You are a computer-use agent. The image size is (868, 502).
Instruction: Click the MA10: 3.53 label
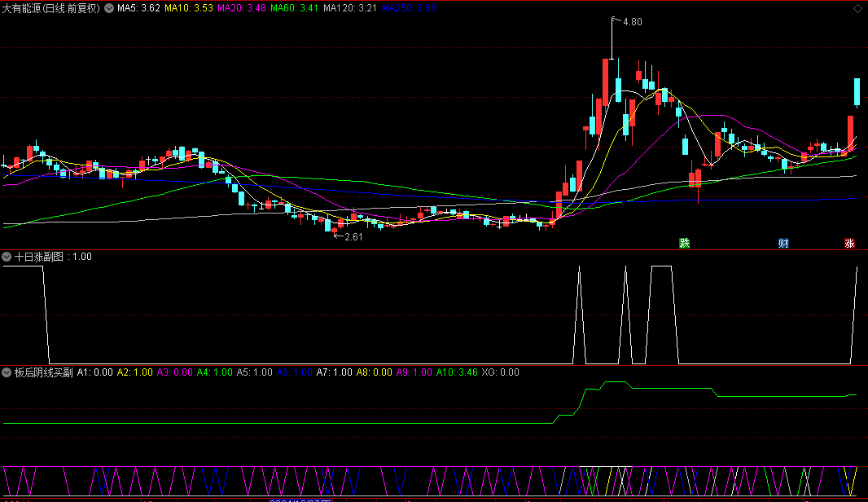(189, 8)
